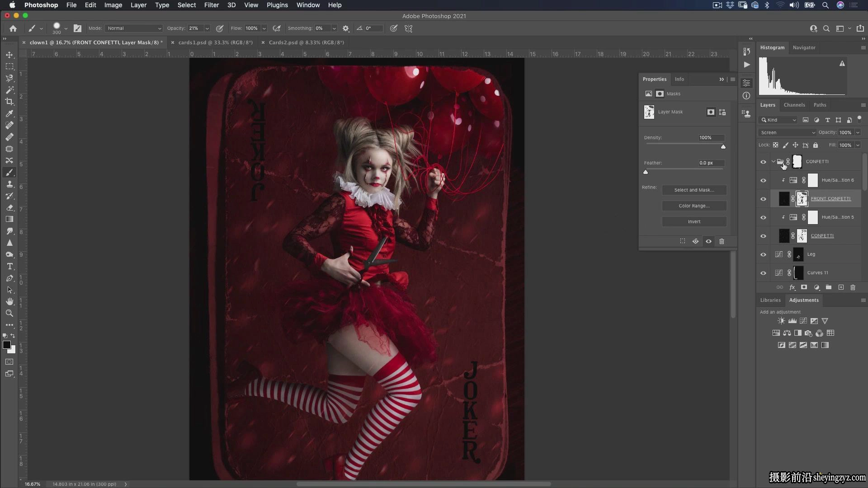Add a Brightness/Contrast adjustment
The width and height of the screenshot is (868, 488).
pyautogui.click(x=781, y=321)
